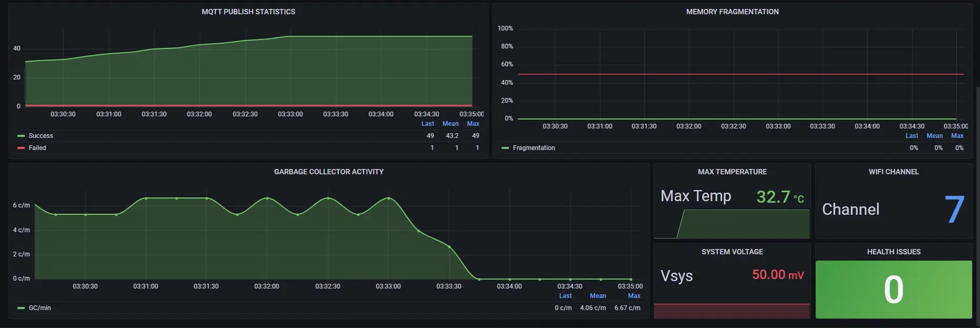The image size is (980, 328).
Task: Toggle the Success series in MQTT legend
Action: point(41,136)
